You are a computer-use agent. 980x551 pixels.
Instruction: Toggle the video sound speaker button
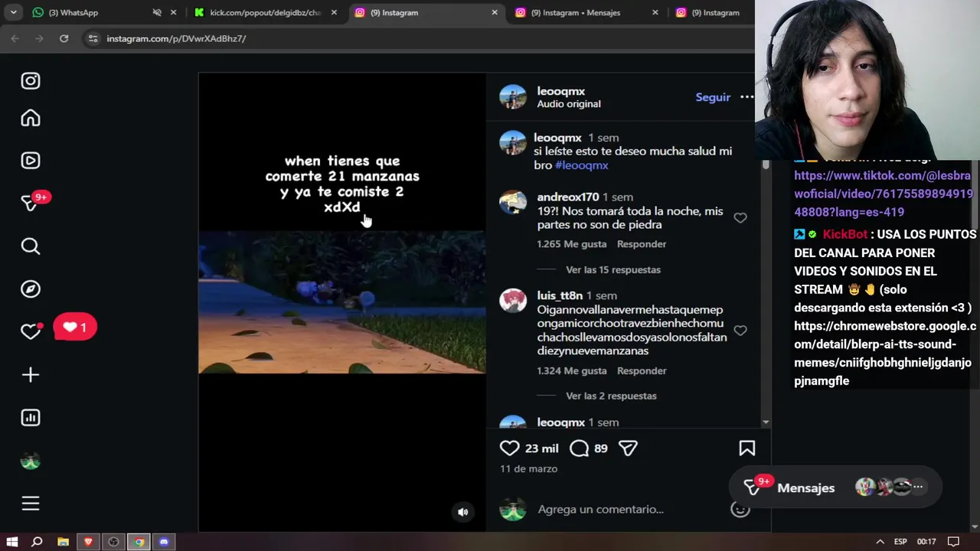coord(463,512)
